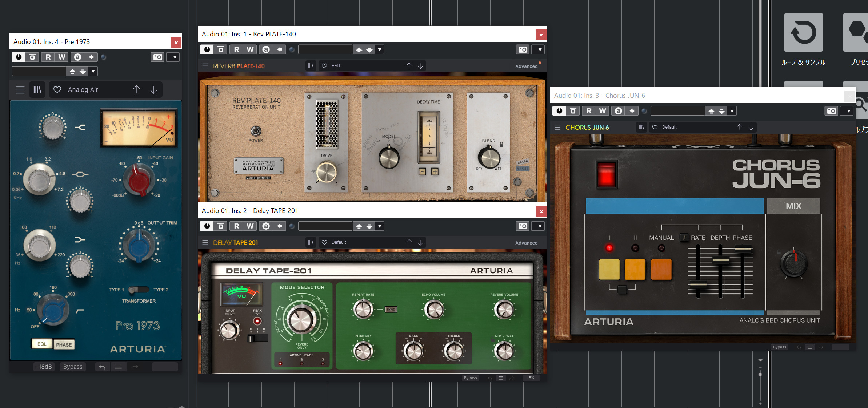Viewport: 868px width, 408px height.
Task: Click Bypass in Delay TAPE-201 footer
Action: [x=470, y=378]
